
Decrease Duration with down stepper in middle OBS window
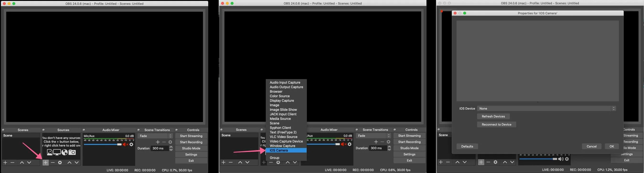(389, 150)
